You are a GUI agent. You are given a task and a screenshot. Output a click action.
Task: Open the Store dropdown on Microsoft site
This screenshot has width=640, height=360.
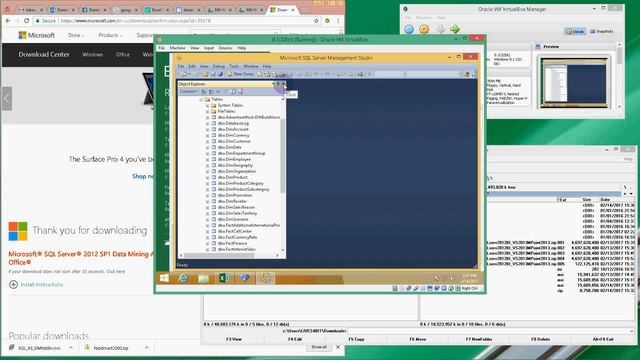pyautogui.click(x=76, y=36)
